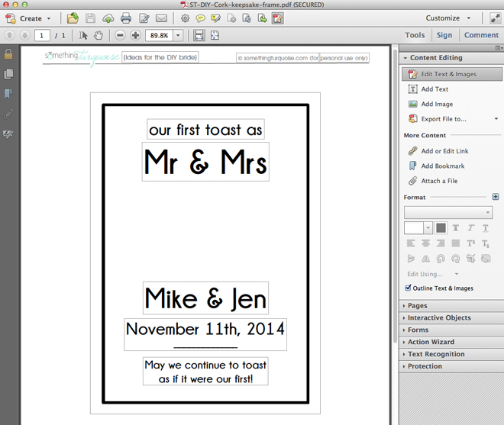Click the zoom out minus button
This screenshot has width=504, height=425.
121,35
